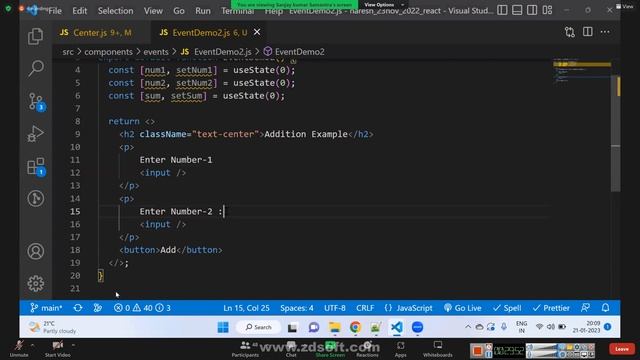Viewport: 640px width, 360px height.
Task: Click the src breadcrumb
Action: [68, 52]
